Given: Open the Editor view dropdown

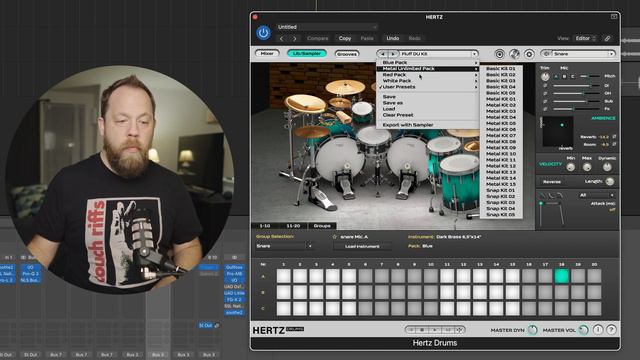Looking at the screenshot, I should [585, 38].
